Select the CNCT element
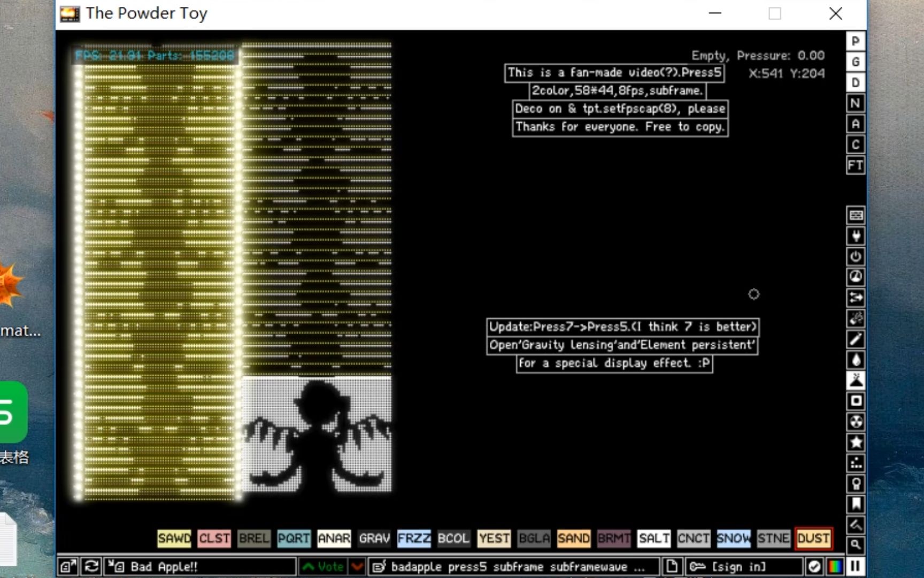 pyautogui.click(x=694, y=538)
